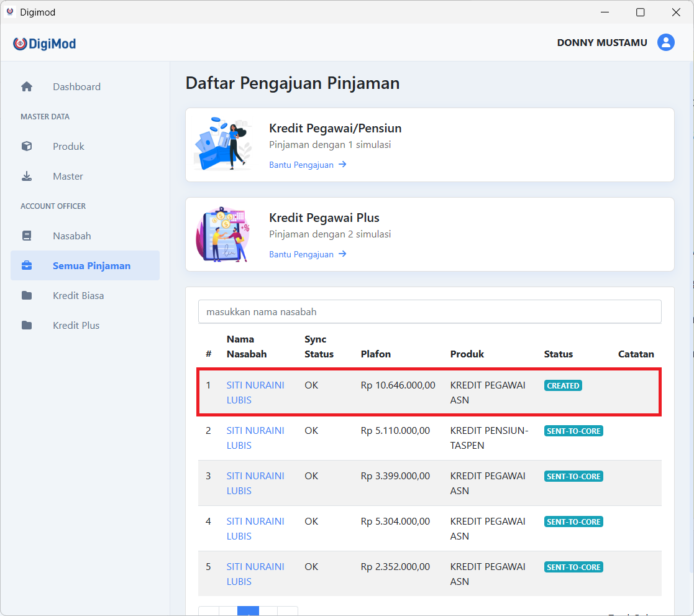Click the CREATED status badge
The height and width of the screenshot is (616, 694).
pos(563,385)
